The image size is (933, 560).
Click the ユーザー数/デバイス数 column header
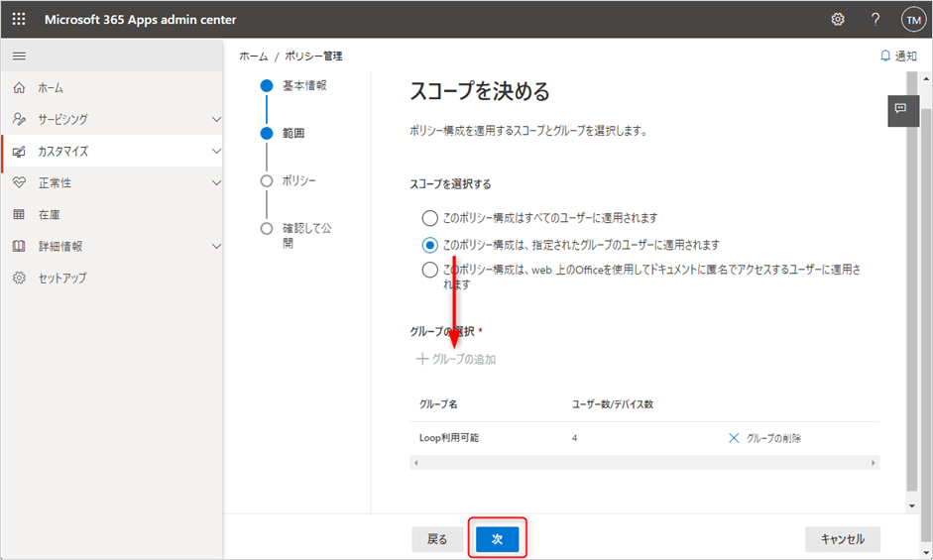click(613, 404)
